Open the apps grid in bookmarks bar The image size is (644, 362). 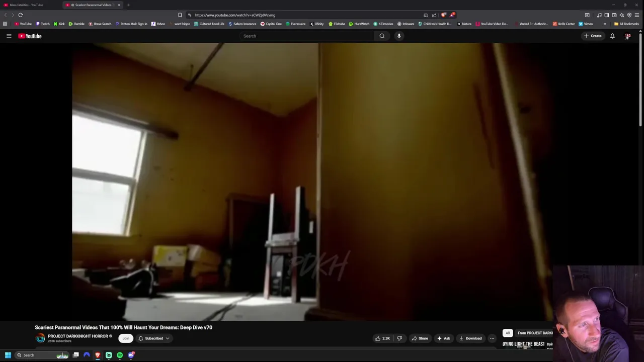click(5, 24)
